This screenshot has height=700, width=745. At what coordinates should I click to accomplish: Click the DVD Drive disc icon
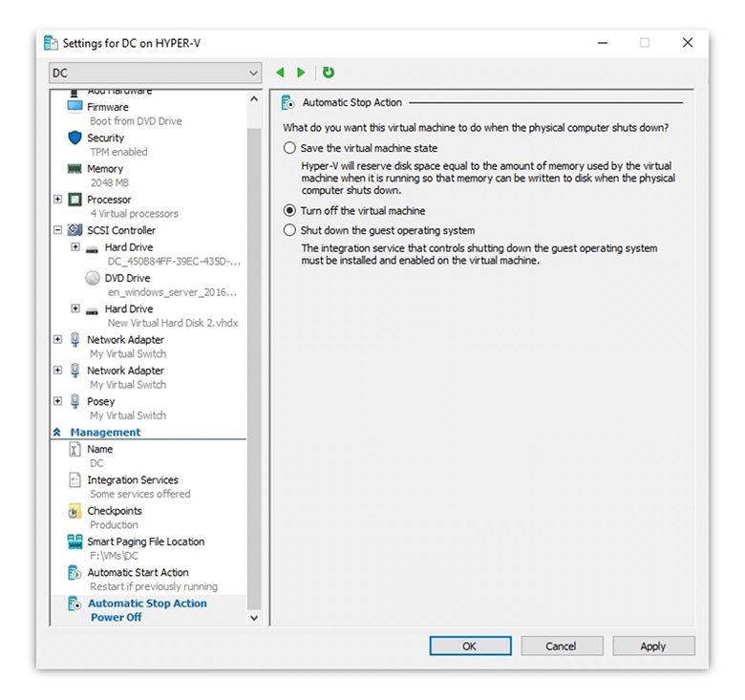[x=93, y=278]
